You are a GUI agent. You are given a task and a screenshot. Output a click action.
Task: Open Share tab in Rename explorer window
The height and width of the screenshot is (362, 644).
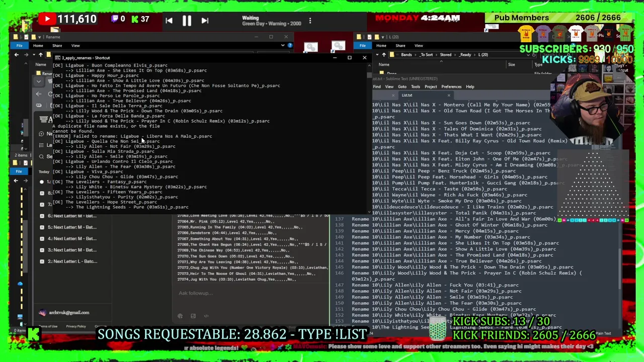pyautogui.click(x=57, y=46)
